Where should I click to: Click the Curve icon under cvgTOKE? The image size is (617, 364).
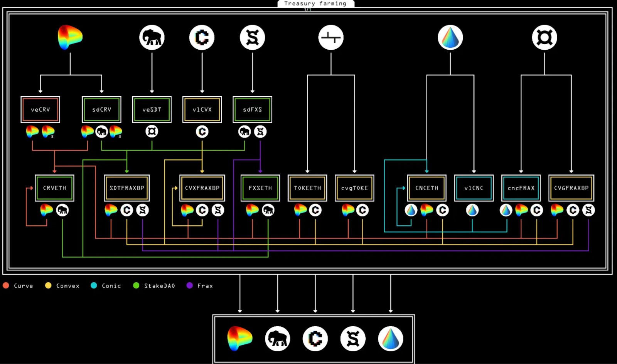(348, 210)
